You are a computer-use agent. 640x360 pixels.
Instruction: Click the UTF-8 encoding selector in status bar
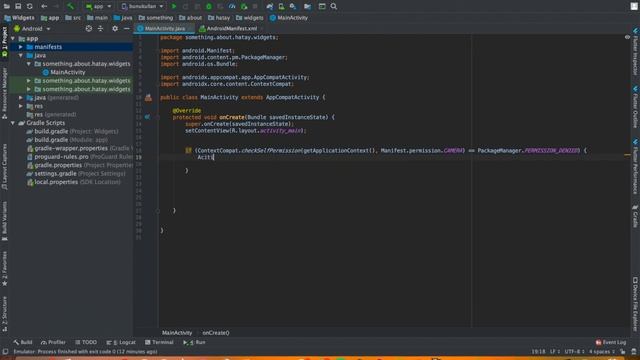575,351
